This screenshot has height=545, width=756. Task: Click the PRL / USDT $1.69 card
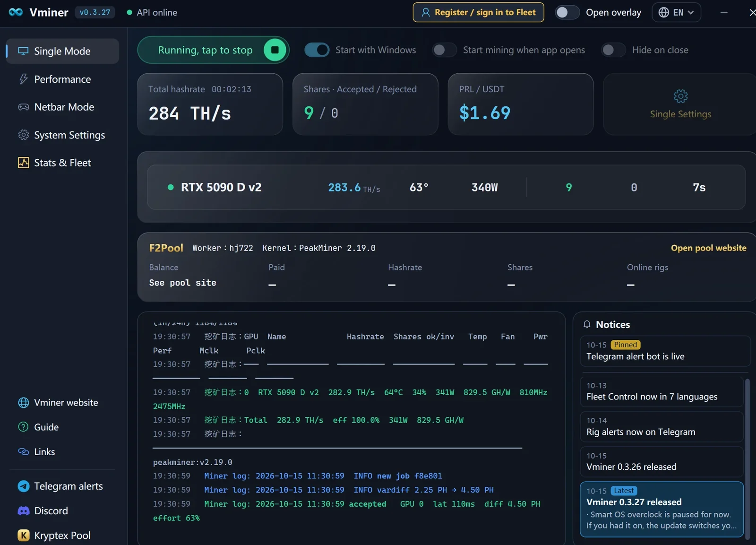520,104
